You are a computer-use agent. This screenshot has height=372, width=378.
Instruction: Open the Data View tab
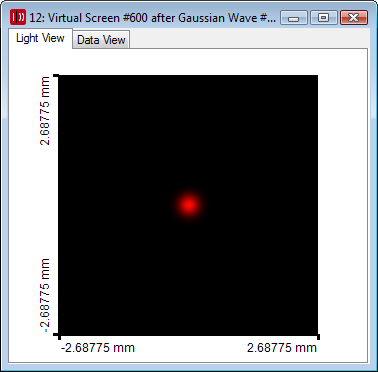click(x=101, y=40)
